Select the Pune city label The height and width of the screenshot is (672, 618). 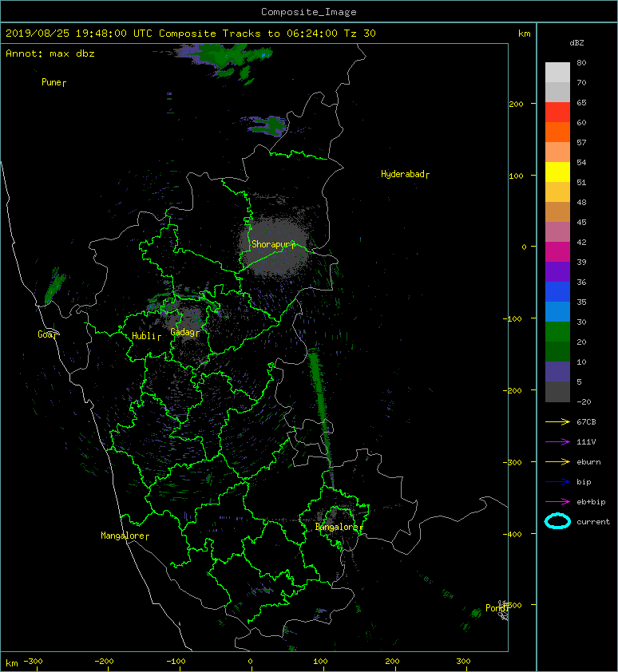(53, 82)
